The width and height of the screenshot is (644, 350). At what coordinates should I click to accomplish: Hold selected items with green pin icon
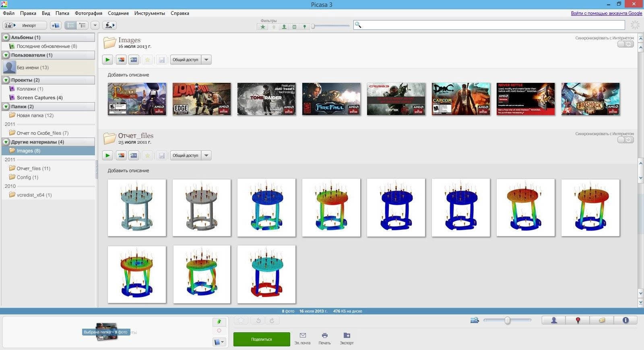219,322
